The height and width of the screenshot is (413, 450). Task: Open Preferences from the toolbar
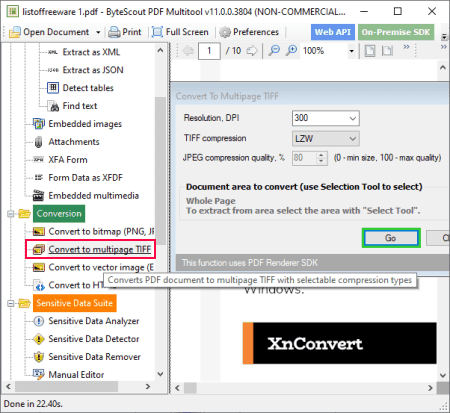coord(249,32)
